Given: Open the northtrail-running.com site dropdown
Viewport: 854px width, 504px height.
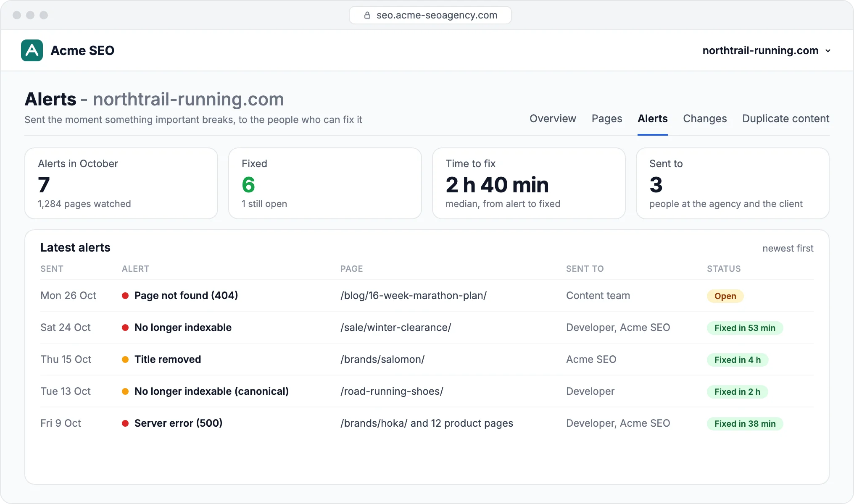Looking at the screenshot, I should coord(767,50).
